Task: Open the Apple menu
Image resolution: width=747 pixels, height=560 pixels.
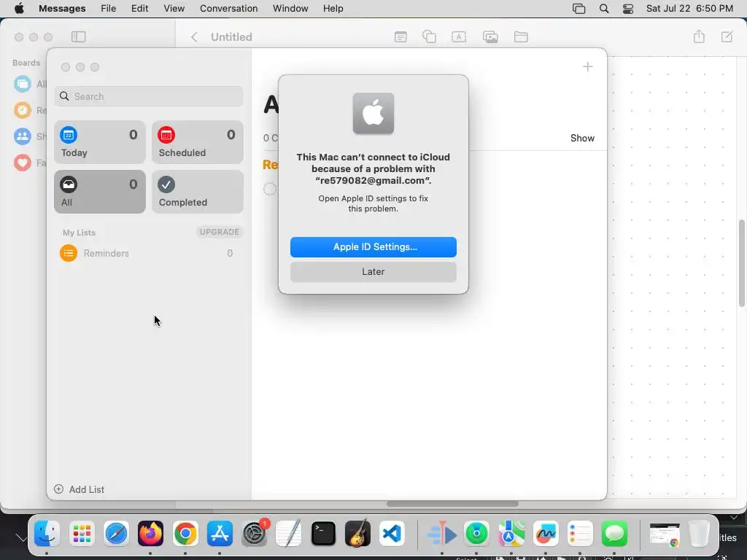Action: [19, 9]
